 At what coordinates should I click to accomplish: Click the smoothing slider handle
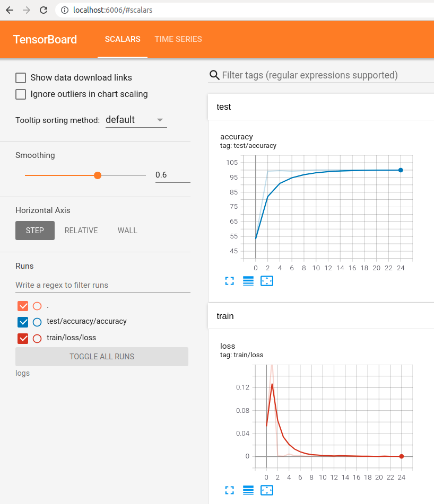pos(98,175)
